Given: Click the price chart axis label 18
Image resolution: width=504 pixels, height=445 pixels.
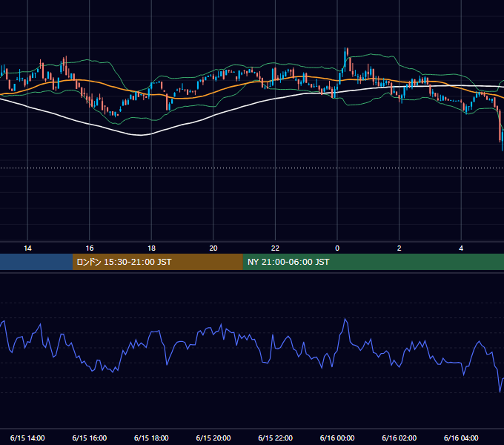Looking at the screenshot, I should coord(151,248).
